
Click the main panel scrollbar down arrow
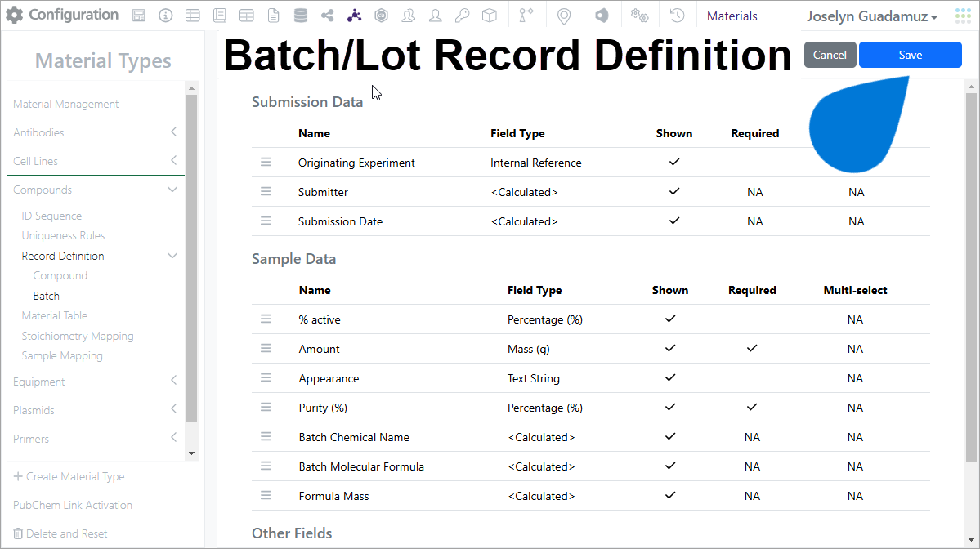971,540
